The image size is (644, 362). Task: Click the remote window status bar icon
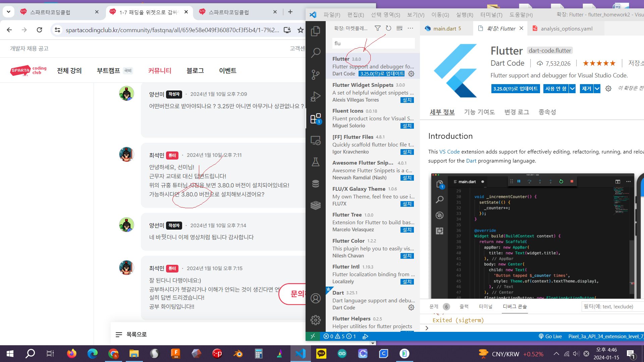tap(313, 336)
